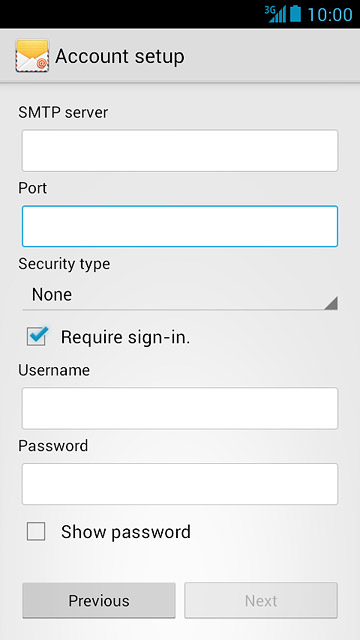Viewport: 360px width, 640px height.
Task: Tap the Email envelope app icon
Action: coord(32,56)
